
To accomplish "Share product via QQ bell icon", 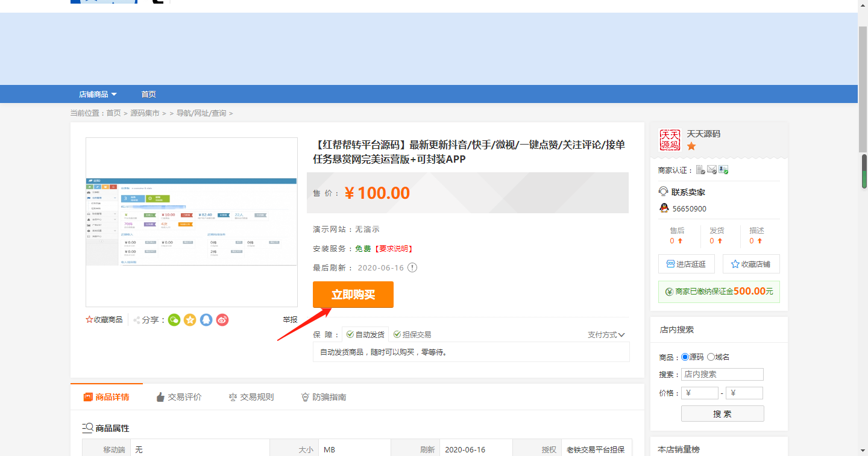I will click(206, 320).
